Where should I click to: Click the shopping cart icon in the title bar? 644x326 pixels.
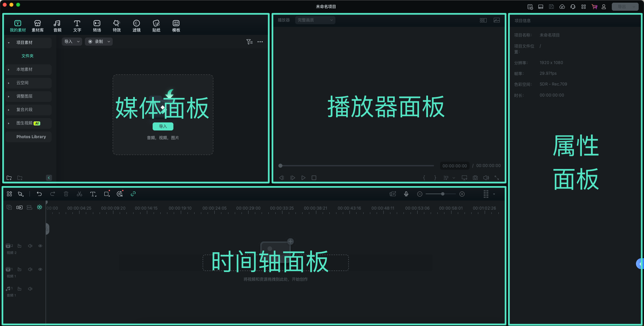point(594,6)
